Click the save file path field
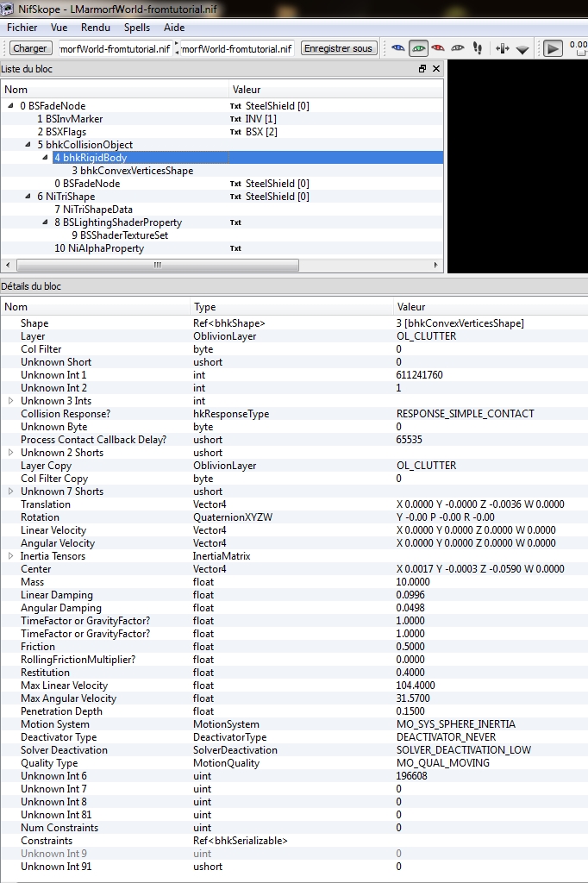588x883 pixels. [x=236, y=49]
